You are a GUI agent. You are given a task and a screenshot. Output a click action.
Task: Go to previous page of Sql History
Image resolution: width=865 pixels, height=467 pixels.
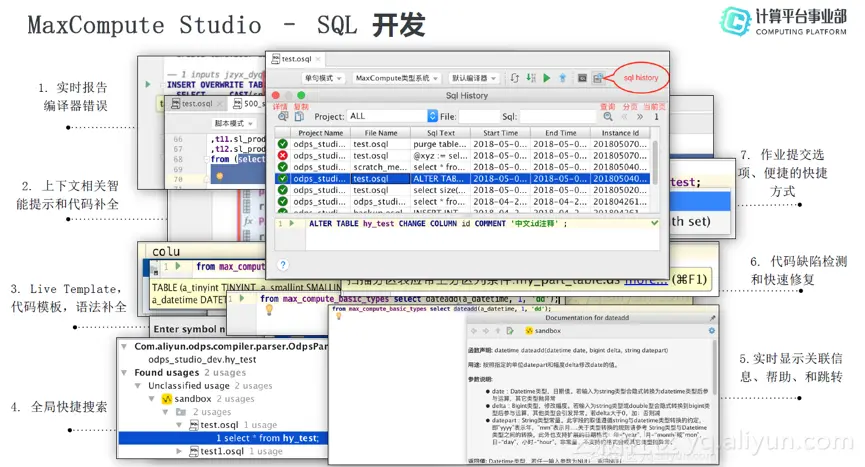coord(625,117)
